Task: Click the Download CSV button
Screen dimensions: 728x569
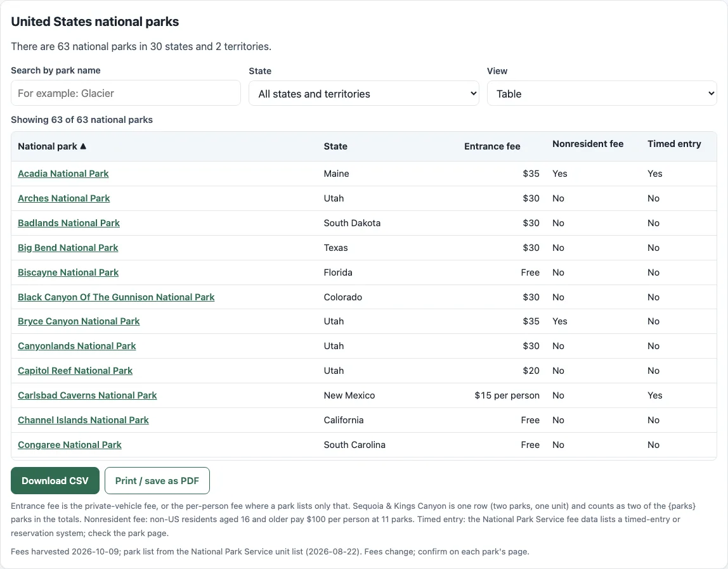Action: click(x=55, y=480)
